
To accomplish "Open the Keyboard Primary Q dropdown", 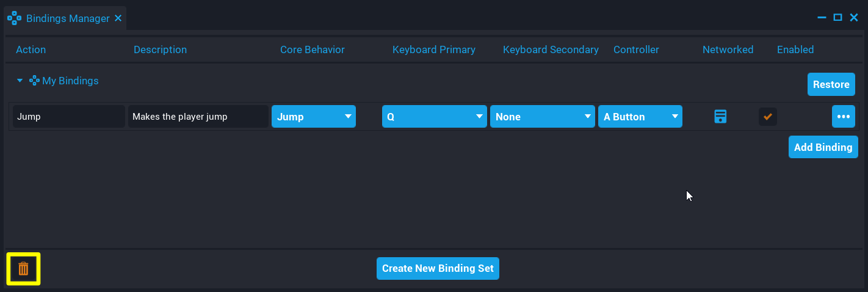I will pyautogui.click(x=434, y=117).
